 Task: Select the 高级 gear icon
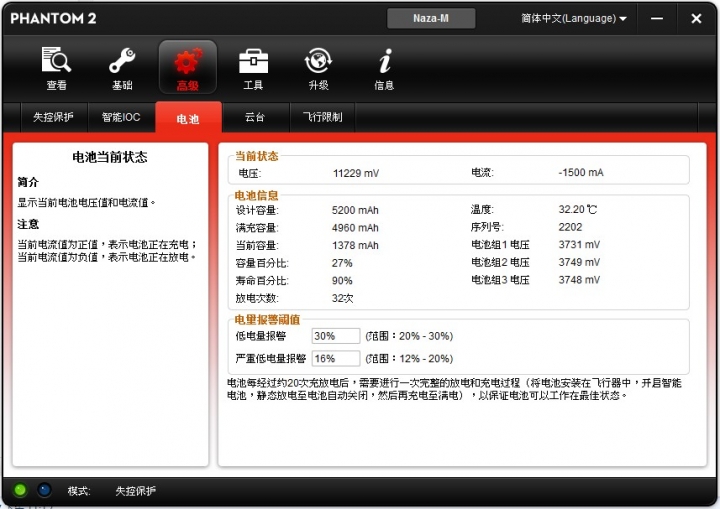pyautogui.click(x=188, y=68)
